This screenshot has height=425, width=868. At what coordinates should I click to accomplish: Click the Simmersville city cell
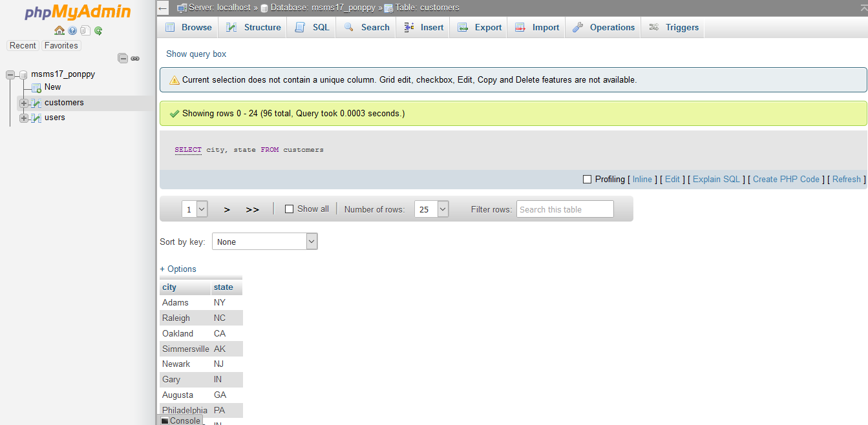[185, 349]
